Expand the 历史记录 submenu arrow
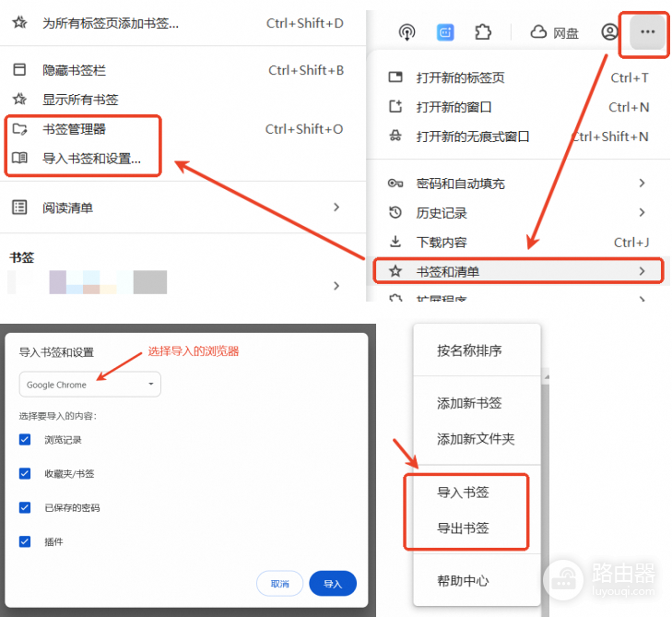672x617 pixels. pyautogui.click(x=642, y=212)
